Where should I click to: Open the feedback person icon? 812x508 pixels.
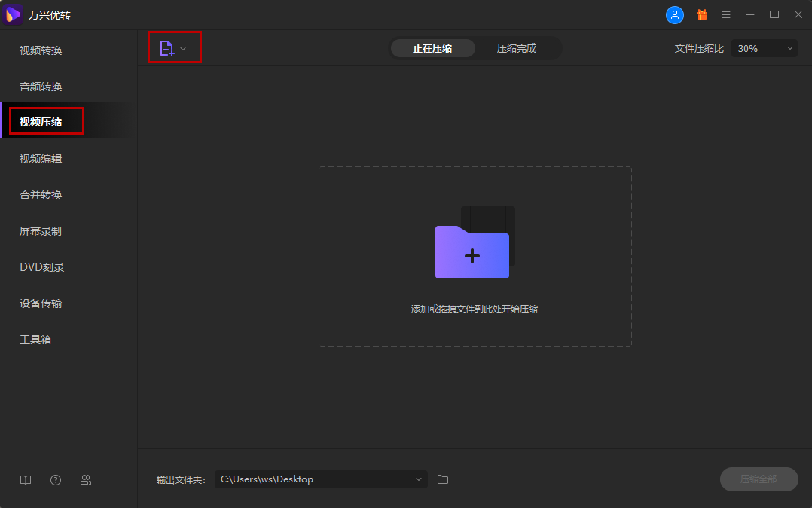86,480
